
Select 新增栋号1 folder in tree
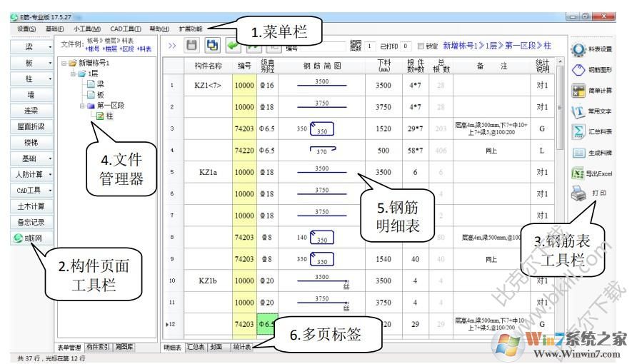tap(73, 63)
